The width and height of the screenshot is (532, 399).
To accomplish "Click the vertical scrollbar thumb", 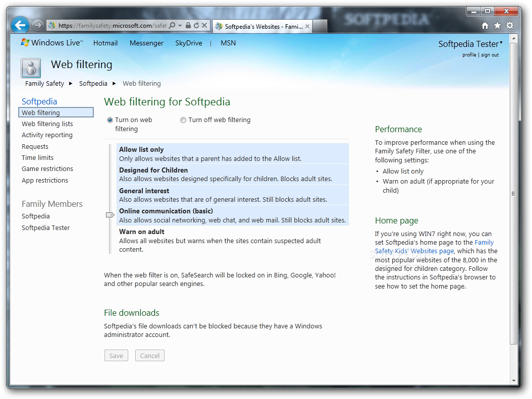I will pyautogui.click(x=513, y=194).
